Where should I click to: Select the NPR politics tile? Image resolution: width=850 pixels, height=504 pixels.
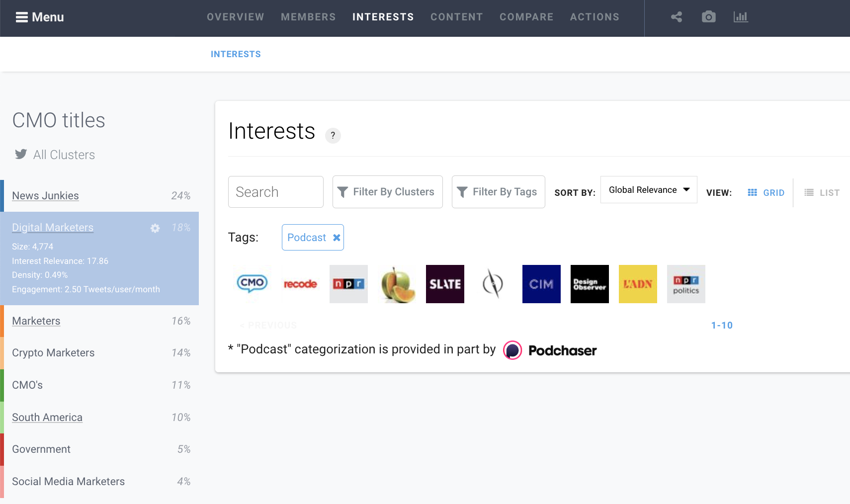[x=686, y=284]
